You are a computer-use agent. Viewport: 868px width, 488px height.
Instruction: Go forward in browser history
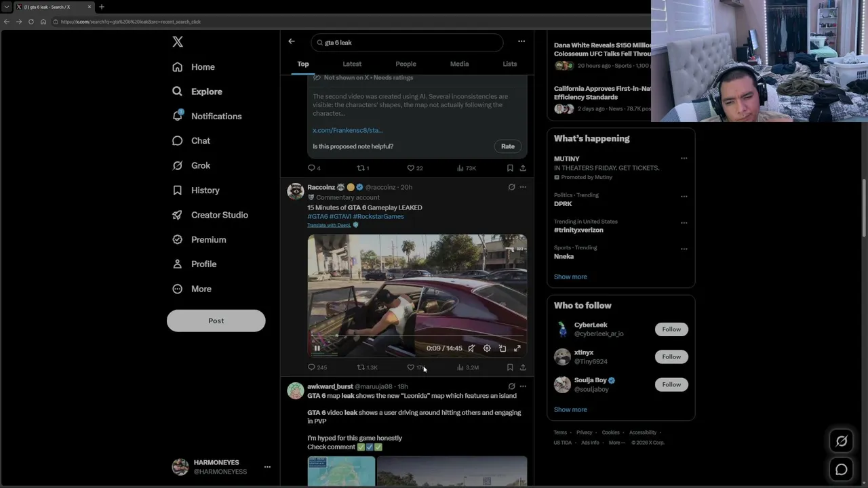(x=19, y=22)
